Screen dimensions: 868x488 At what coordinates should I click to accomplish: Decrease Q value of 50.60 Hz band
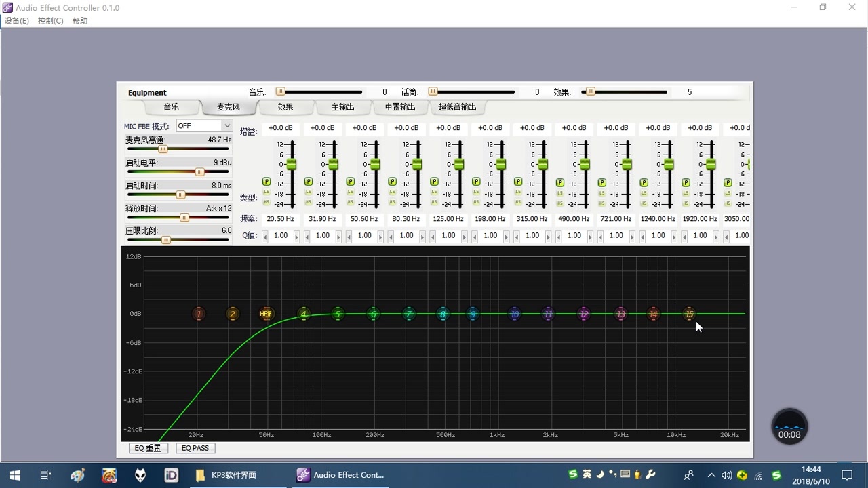point(349,236)
